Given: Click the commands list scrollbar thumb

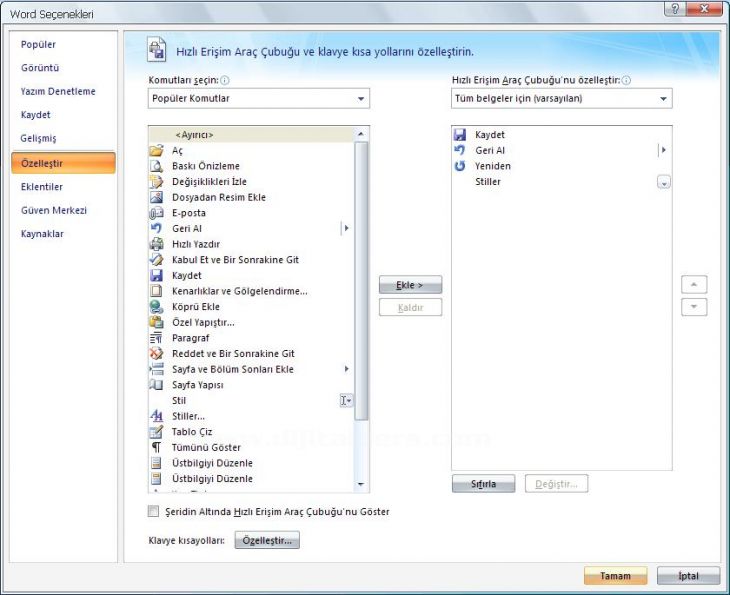Looking at the screenshot, I should click(361, 281).
